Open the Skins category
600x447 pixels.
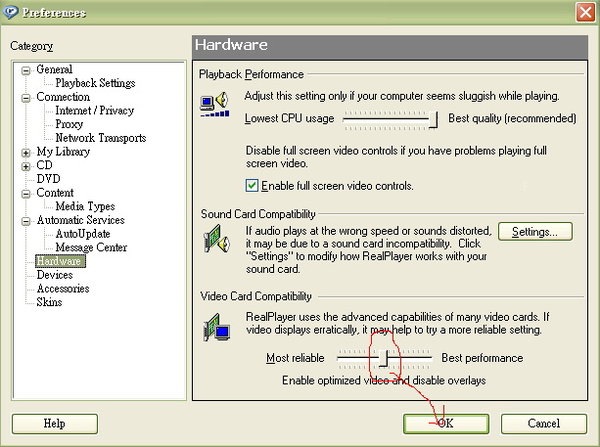point(49,302)
